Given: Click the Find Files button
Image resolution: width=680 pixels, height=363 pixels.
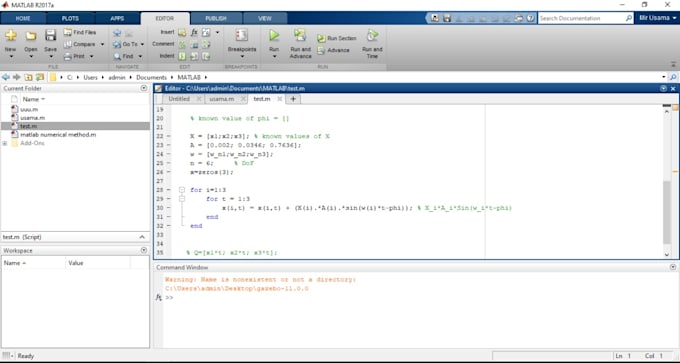Looking at the screenshot, I should point(80,32).
